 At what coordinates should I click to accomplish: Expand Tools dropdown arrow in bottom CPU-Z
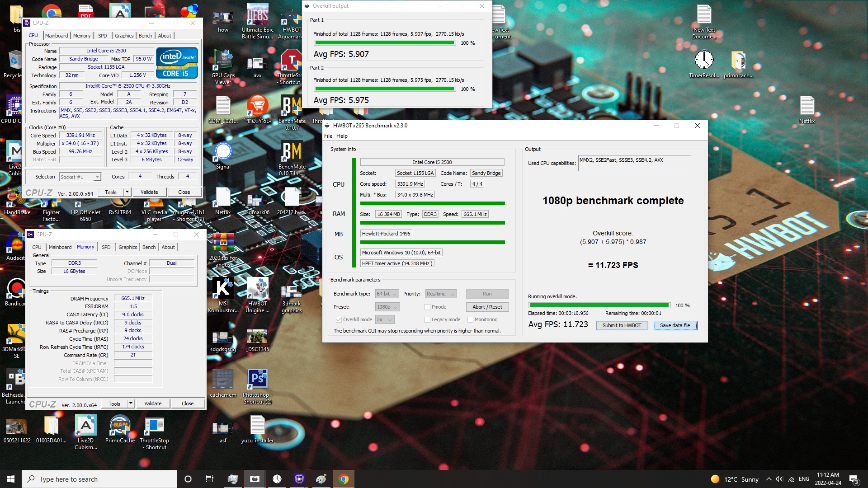pyautogui.click(x=131, y=404)
